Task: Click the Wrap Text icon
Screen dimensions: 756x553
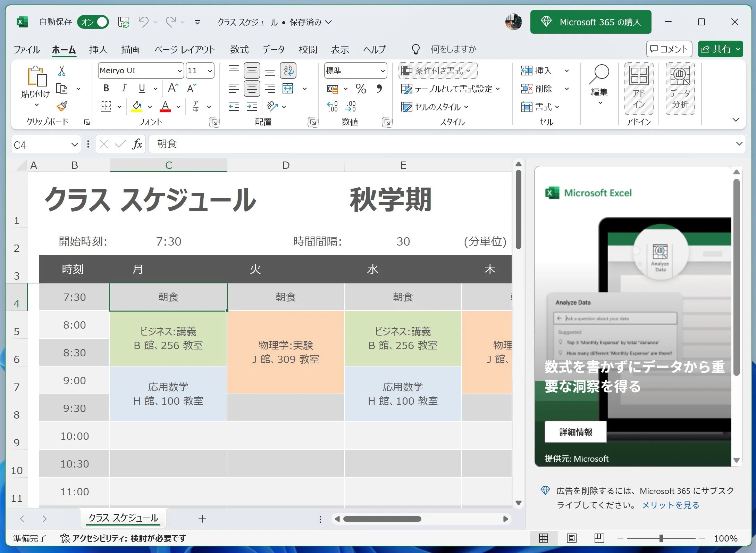Action: coord(288,71)
